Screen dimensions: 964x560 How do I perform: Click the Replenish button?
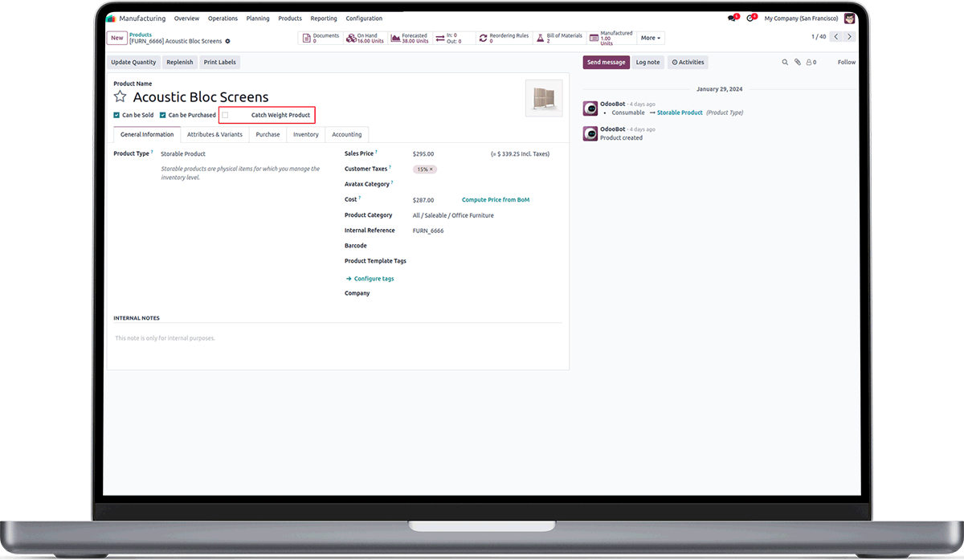tap(180, 62)
